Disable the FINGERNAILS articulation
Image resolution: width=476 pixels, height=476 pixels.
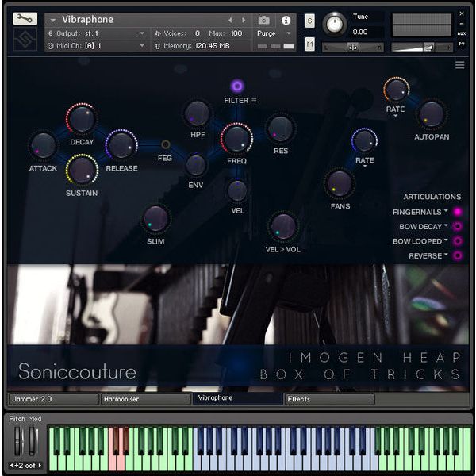[458, 212]
